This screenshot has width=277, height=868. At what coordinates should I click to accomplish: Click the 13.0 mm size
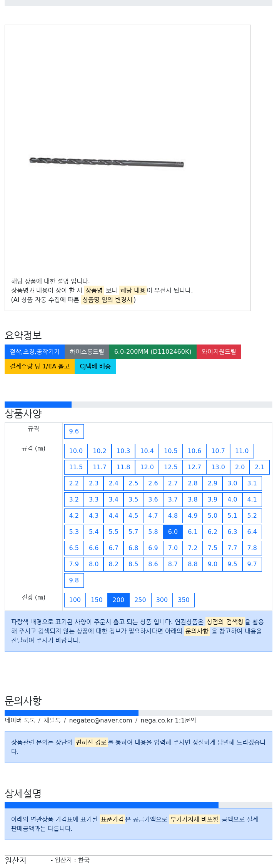(218, 467)
